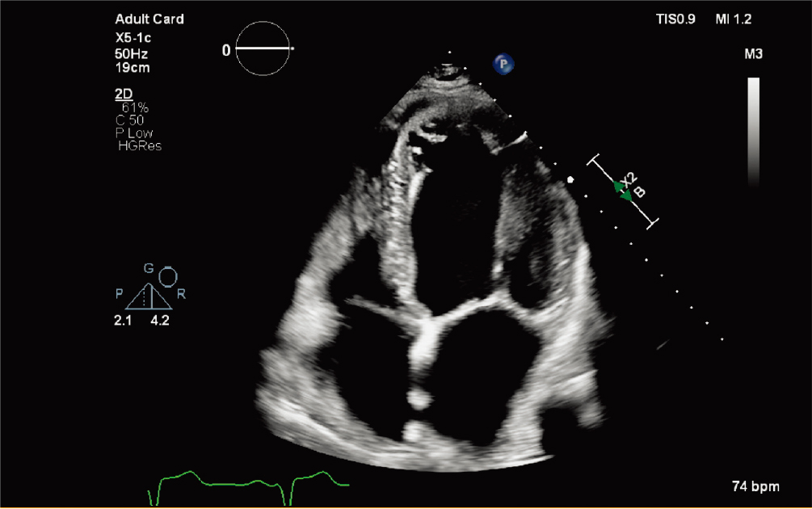This screenshot has height=509, width=812.
Task: Open the Adult Card preset label
Action: pyautogui.click(x=149, y=19)
